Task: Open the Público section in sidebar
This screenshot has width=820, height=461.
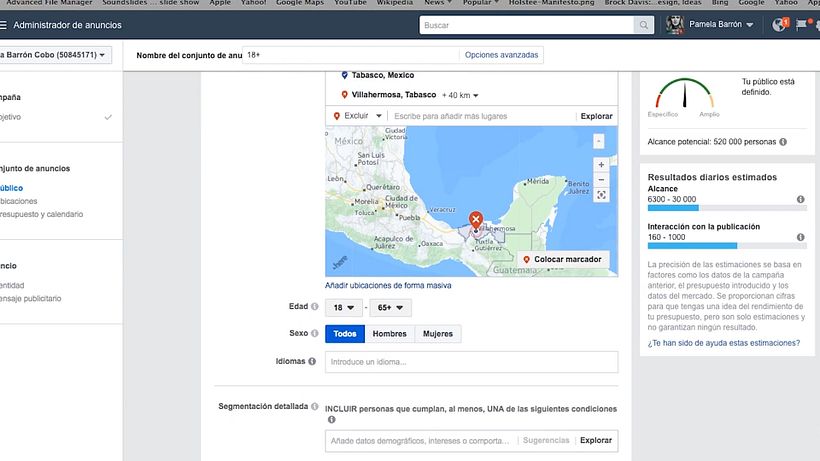Action: tap(12, 188)
